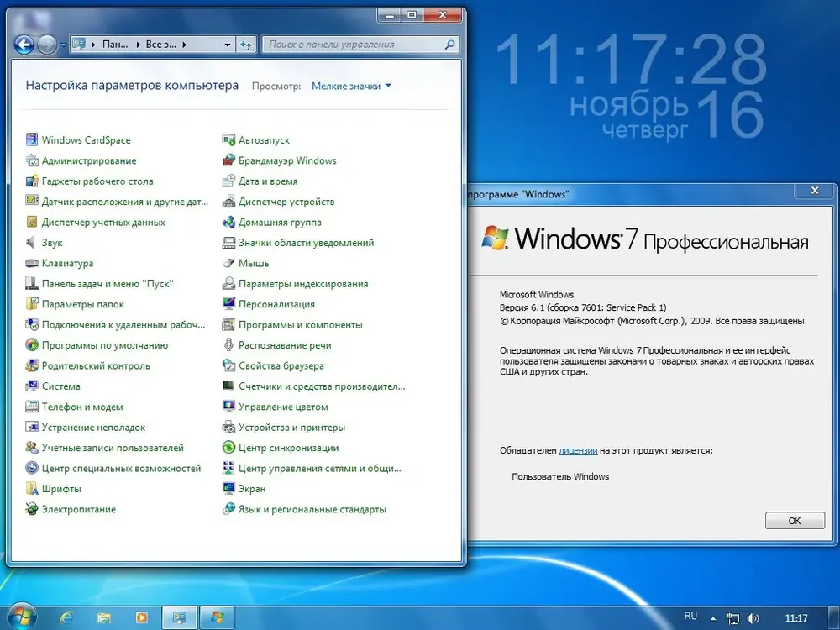Click the Родительский контроль icon
The height and width of the screenshot is (630, 840).
(x=32, y=365)
